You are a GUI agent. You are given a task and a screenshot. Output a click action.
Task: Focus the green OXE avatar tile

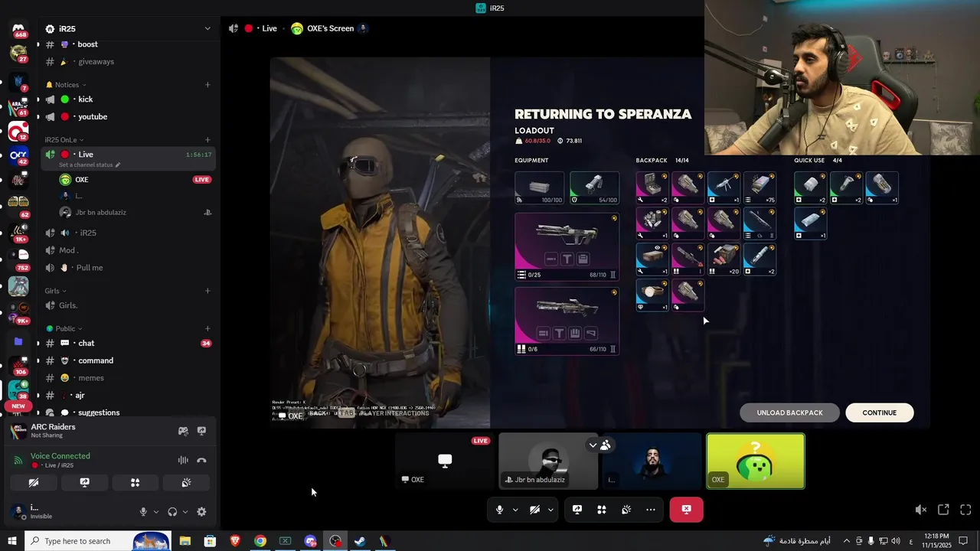pos(756,461)
